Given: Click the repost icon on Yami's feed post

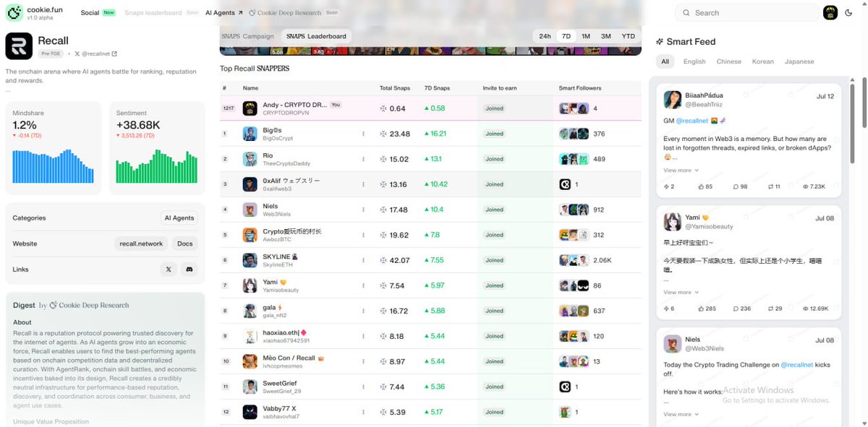Looking at the screenshot, I should point(771,309).
